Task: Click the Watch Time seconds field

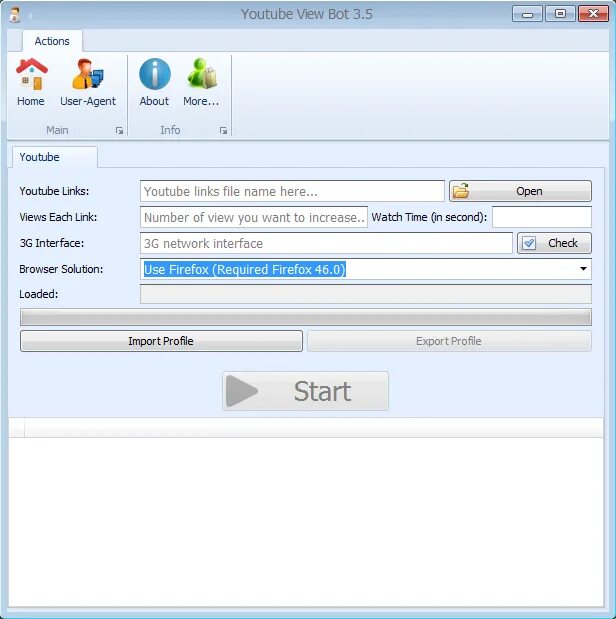Action: coord(542,217)
